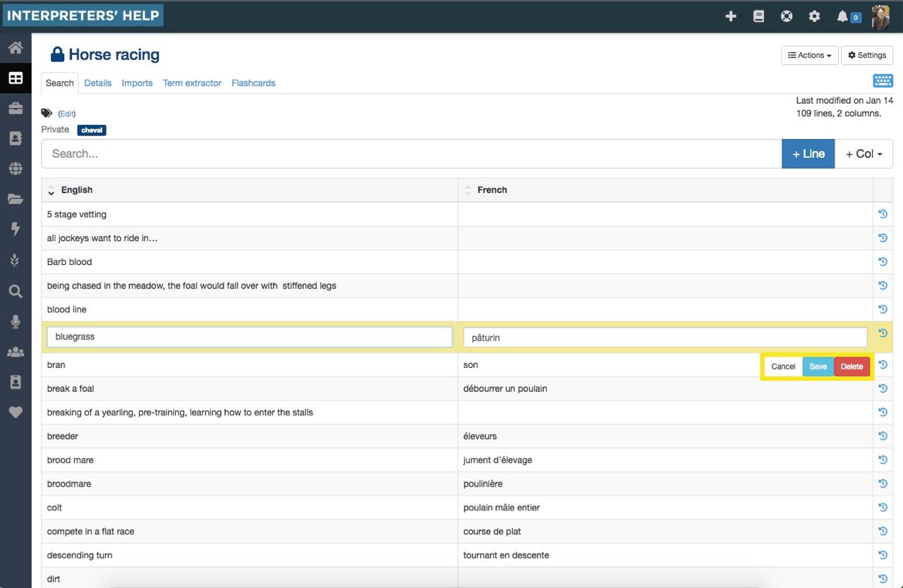
Task: Open the life-ring help icon
Action: [x=787, y=16]
